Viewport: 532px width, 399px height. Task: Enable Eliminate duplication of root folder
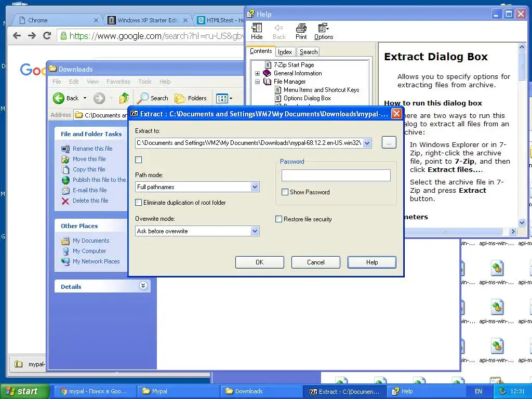[x=138, y=203]
